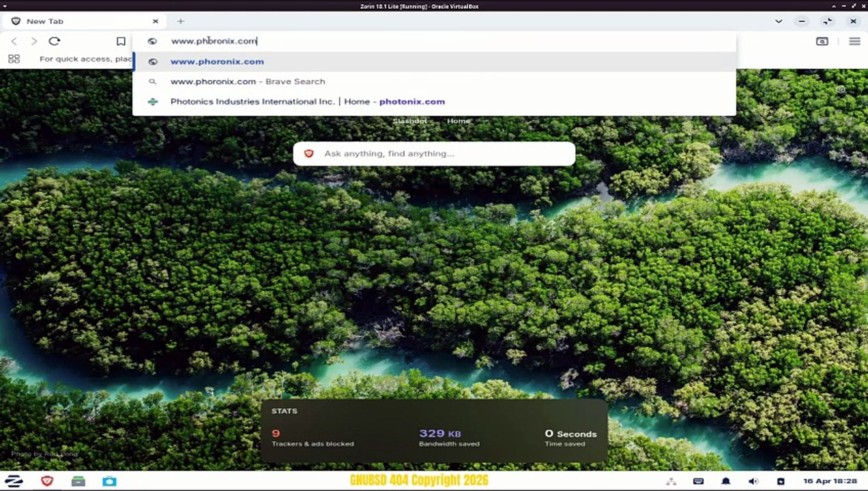Open the Brave wallet icon in the toolbar

pos(822,41)
